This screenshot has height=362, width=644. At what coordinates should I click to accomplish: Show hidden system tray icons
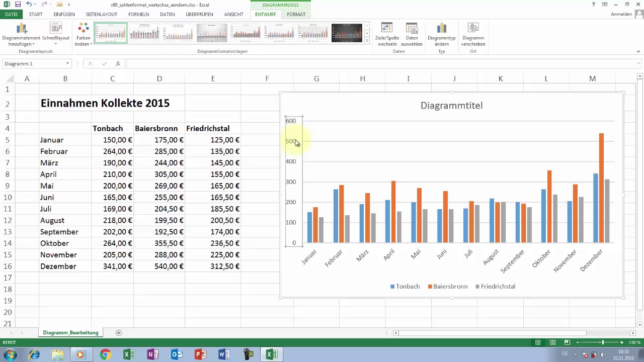(x=576, y=354)
